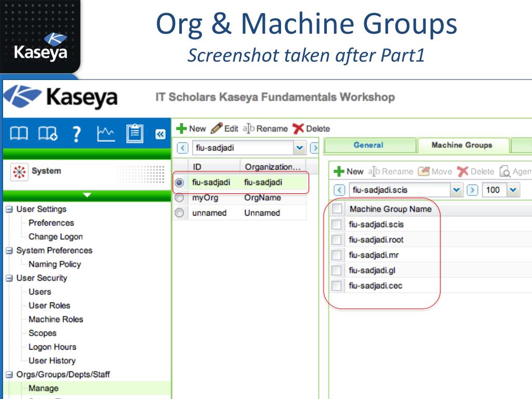Click the fiu-sadjadi.gl machine group name
This screenshot has height=399, width=532.
[x=372, y=270]
